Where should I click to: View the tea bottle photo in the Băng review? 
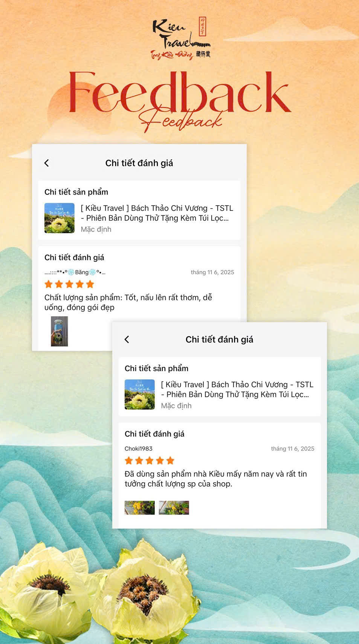[x=60, y=331]
